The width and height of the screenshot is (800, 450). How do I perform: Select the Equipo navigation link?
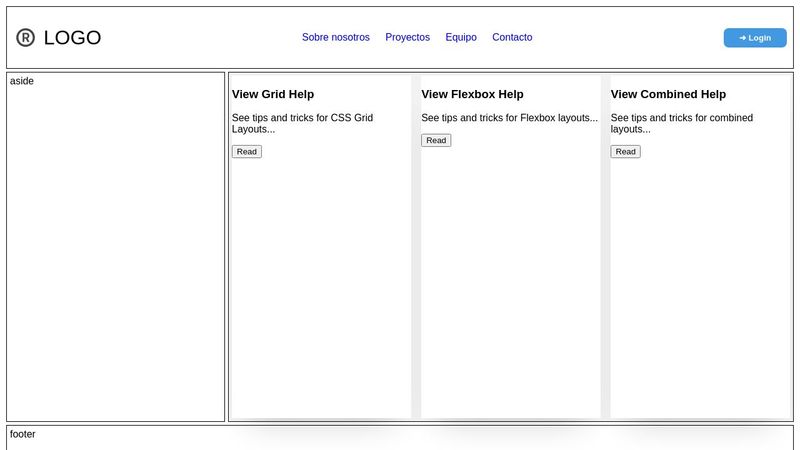point(461,37)
